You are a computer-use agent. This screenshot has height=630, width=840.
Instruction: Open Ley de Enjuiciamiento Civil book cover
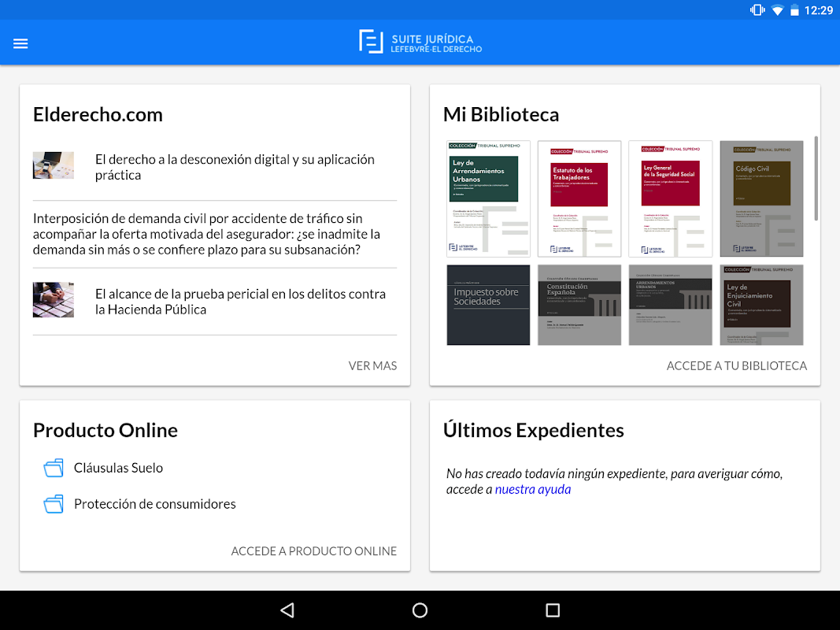pos(762,305)
